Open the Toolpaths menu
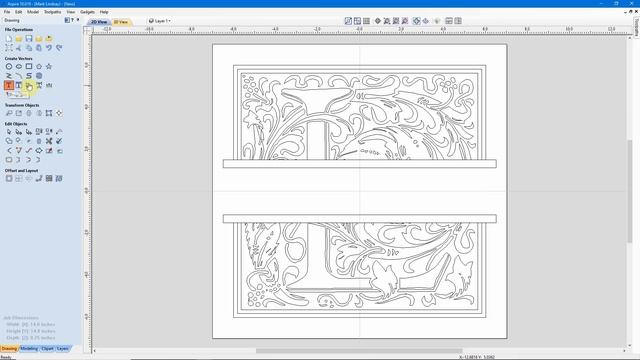The height and width of the screenshot is (360, 640). click(x=53, y=12)
